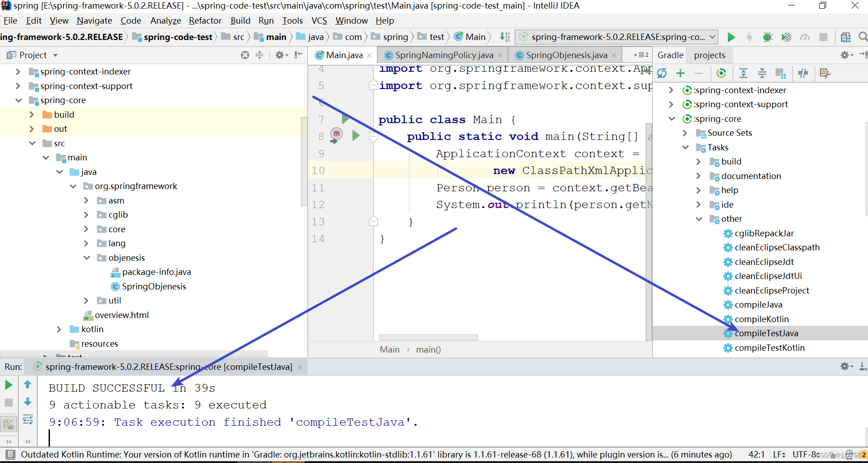Open Search Everywhere magnifier icon
Screen dimensions: 868x463
tap(863, 37)
